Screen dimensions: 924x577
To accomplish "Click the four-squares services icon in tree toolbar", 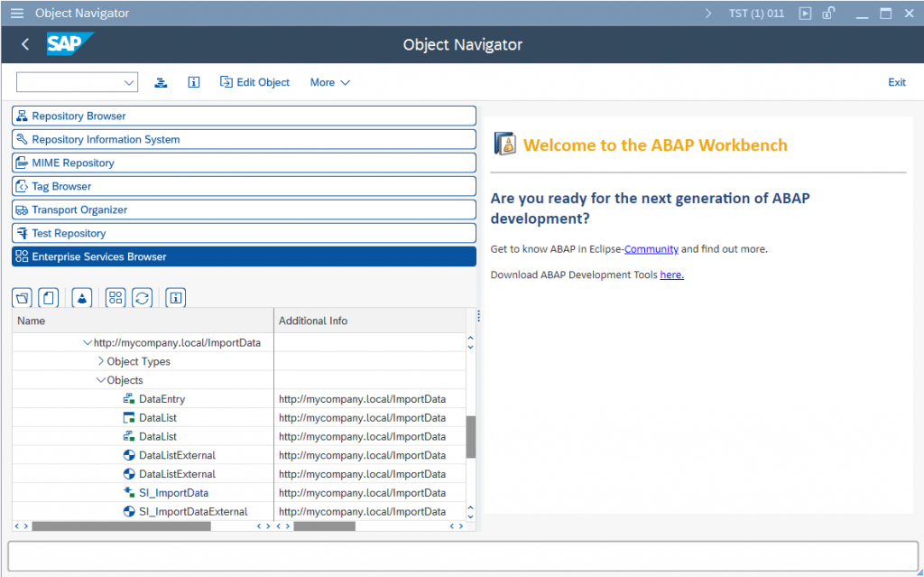I will click(115, 297).
